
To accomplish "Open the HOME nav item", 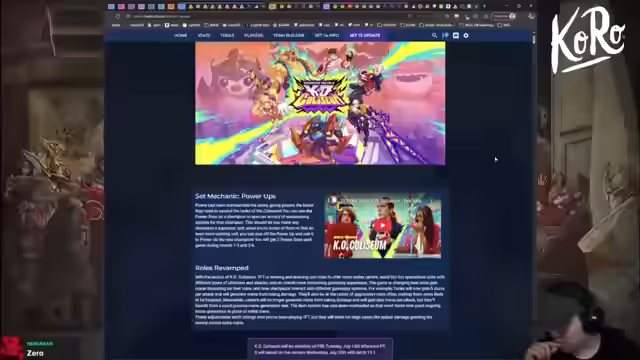I will pos(180,36).
